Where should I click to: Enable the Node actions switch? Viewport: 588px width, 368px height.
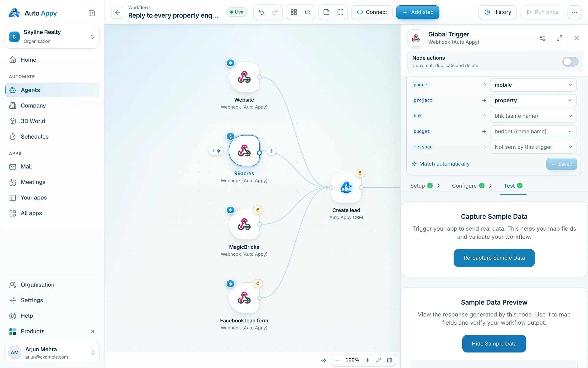coord(570,62)
